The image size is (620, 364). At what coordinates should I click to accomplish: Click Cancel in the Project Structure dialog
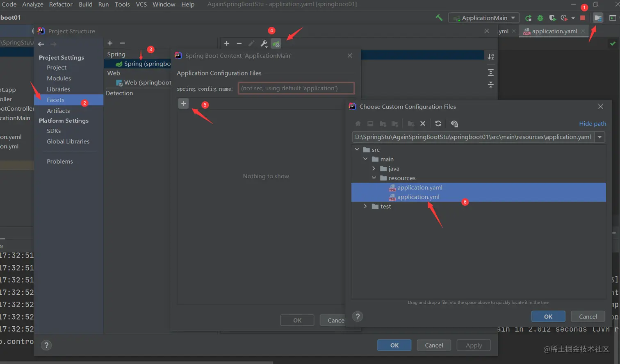tap(434, 345)
